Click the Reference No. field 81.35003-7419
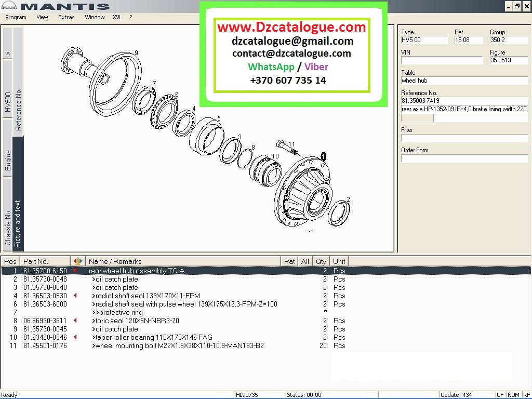The image size is (532, 399). (464, 101)
